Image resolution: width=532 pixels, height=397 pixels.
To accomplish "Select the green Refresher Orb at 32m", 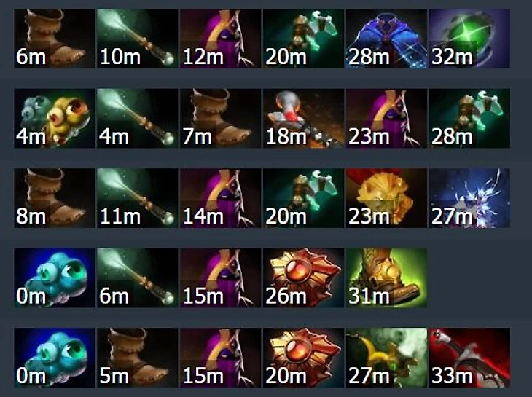I will (x=469, y=39).
